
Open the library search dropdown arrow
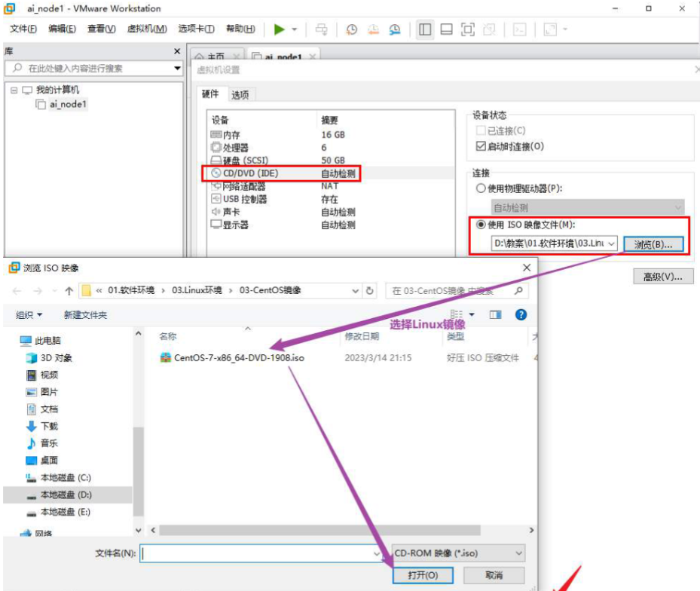point(177,69)
